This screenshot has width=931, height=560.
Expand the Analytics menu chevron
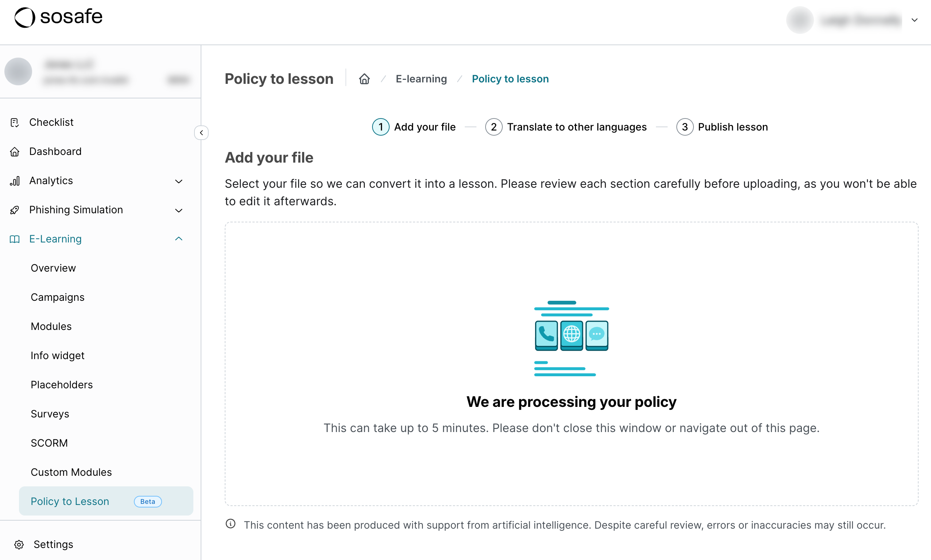click(178, 182)
